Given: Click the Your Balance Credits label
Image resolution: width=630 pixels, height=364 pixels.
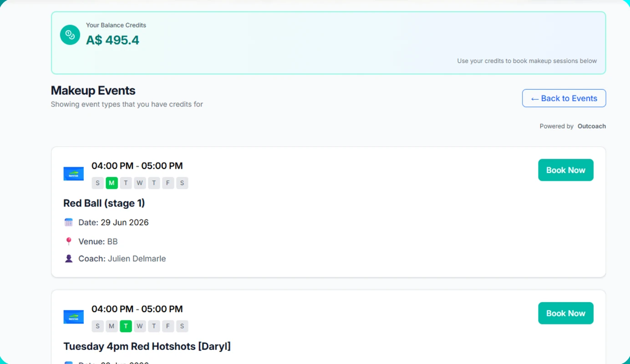Looking at the screenshot, I should click(116, 25).
